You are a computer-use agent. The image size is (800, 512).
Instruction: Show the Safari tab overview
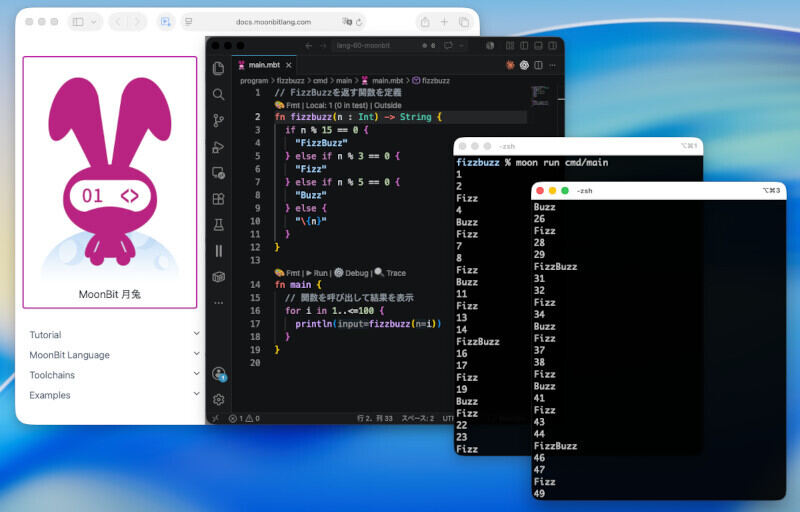click(x=464, y=22)
